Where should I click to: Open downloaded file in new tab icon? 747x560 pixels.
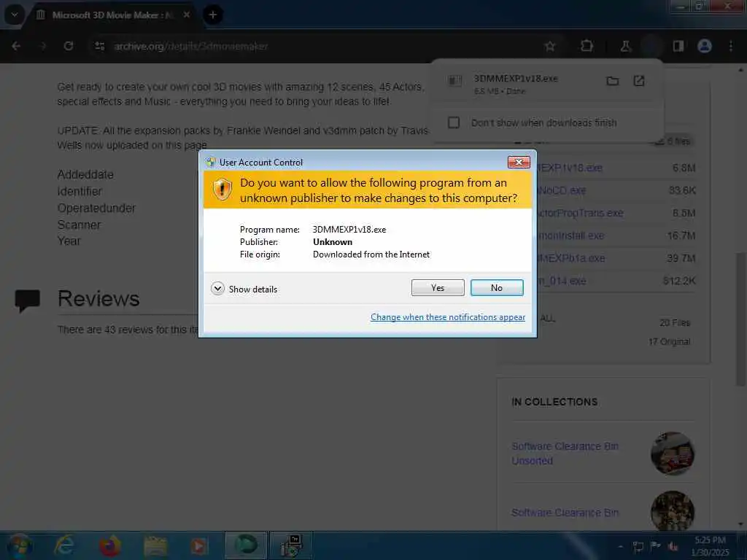[639, 81]
